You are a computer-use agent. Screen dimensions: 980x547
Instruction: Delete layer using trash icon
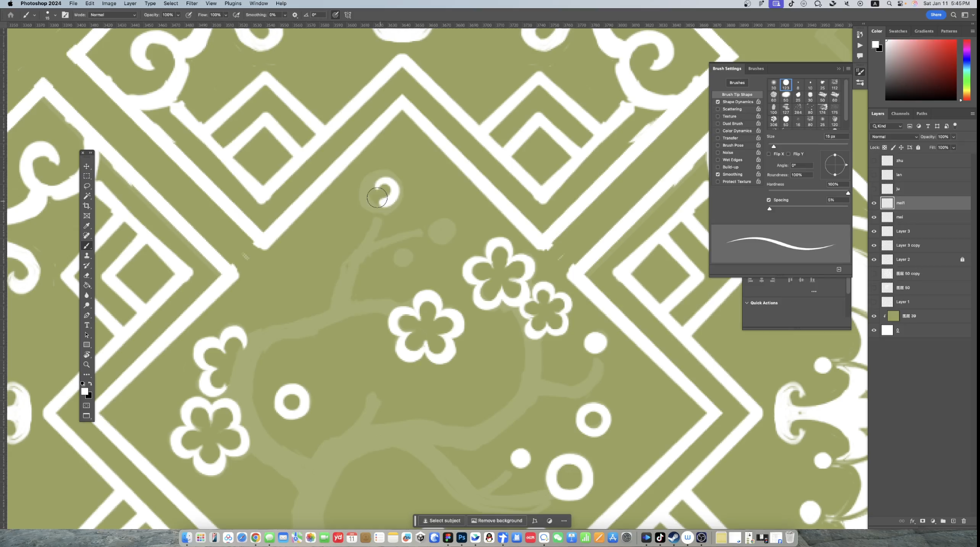tap(964, 521)
